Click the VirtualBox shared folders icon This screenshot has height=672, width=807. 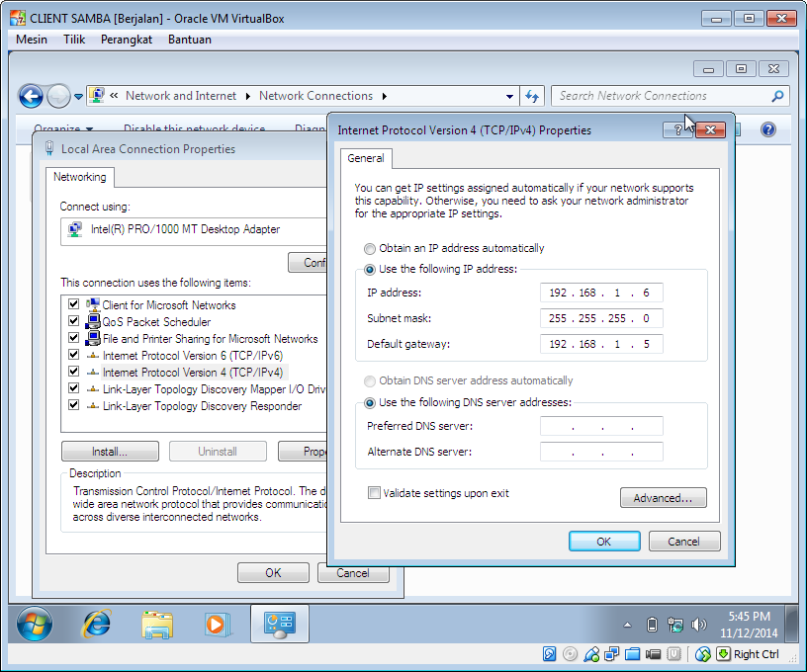[633, 654]
